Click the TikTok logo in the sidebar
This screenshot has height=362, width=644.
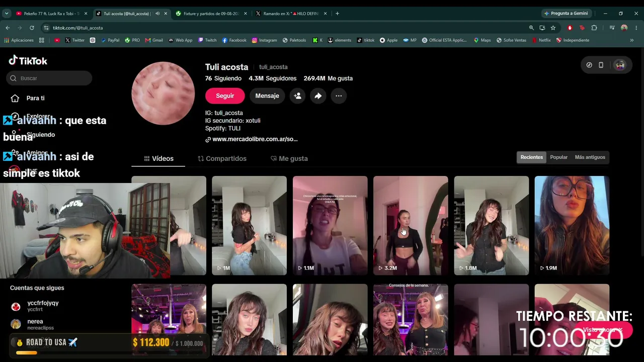(x=28, y=61)
